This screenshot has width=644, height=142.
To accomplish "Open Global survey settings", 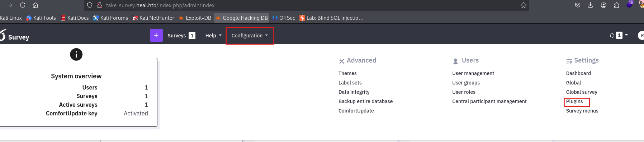I will pos(582,92).
